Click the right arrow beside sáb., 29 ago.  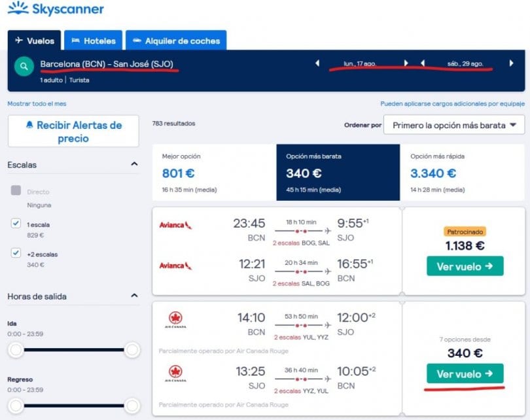click(512, 64)
